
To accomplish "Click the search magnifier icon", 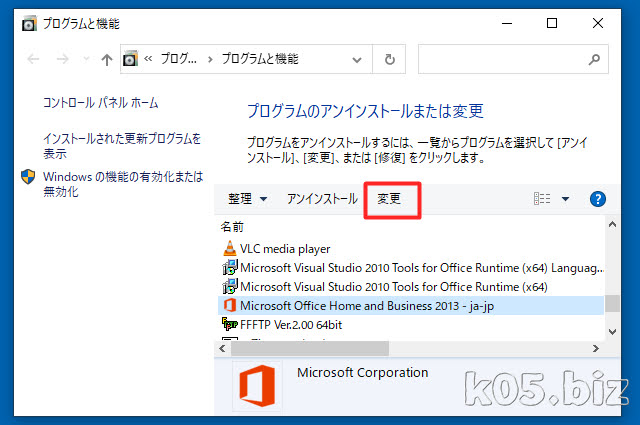I will tap(594, 60).
